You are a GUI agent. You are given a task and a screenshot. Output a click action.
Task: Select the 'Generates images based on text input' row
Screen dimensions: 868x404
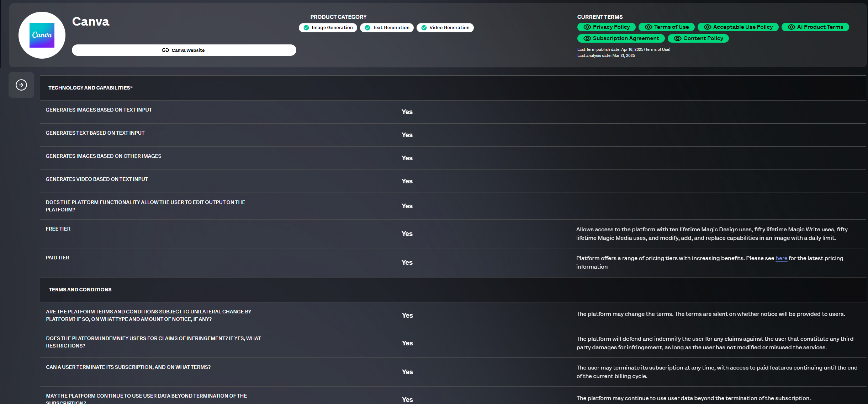(x=453, y=112)
